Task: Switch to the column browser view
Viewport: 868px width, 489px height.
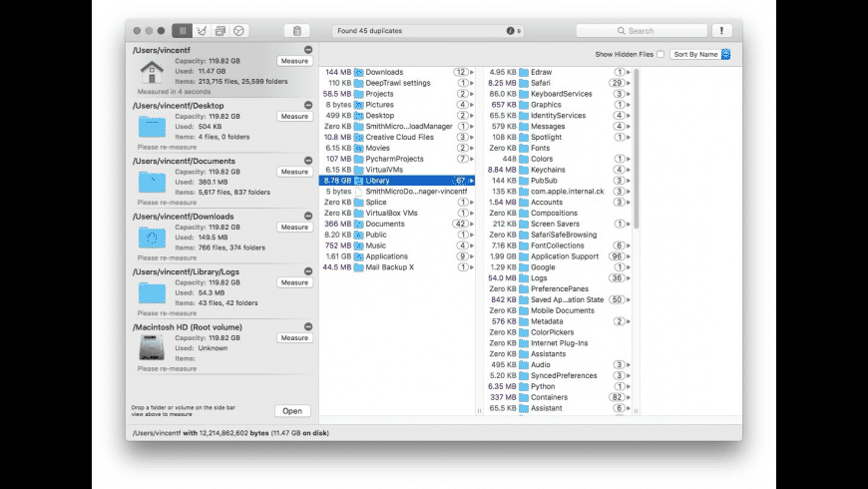Action: pyautogui.click(x=183, y=31)
